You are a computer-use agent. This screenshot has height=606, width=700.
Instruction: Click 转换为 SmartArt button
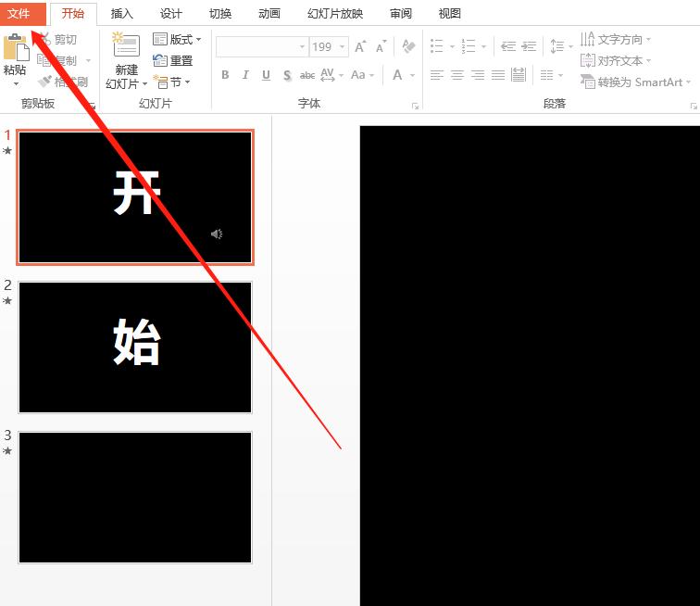tap(636, 82)
